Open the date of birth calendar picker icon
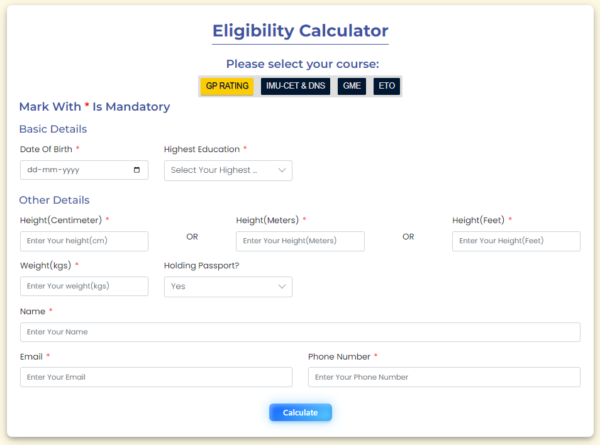The height and width of the screenshot is (445, 600). tap(137, 170)
